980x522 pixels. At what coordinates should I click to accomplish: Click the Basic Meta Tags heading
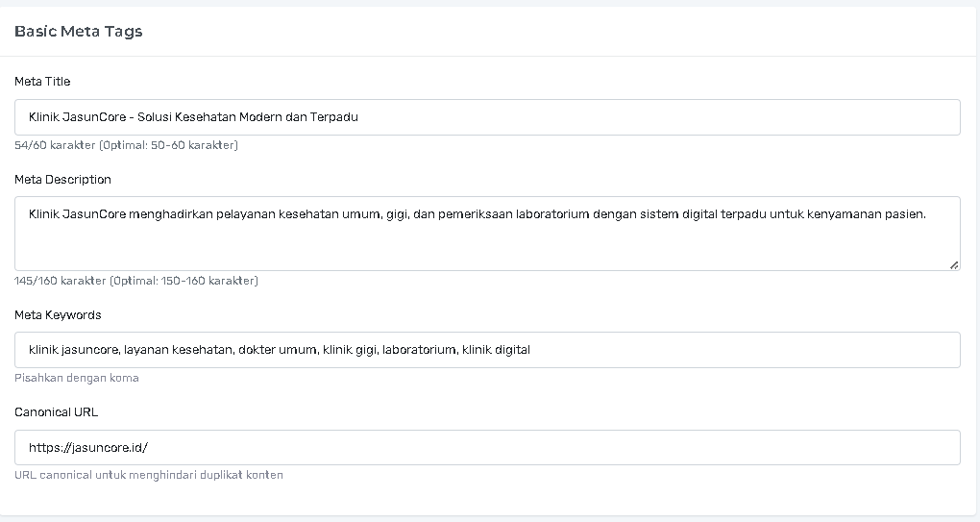tap(79, 32)
